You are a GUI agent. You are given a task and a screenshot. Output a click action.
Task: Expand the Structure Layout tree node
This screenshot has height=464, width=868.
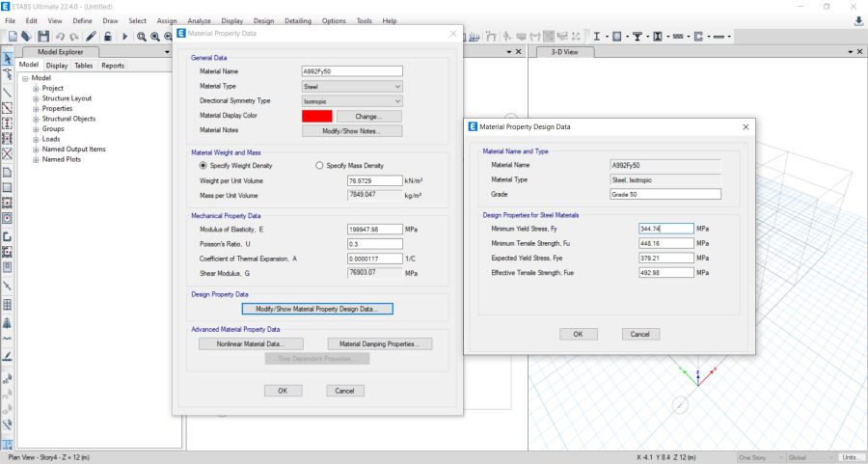coord(36,98)
